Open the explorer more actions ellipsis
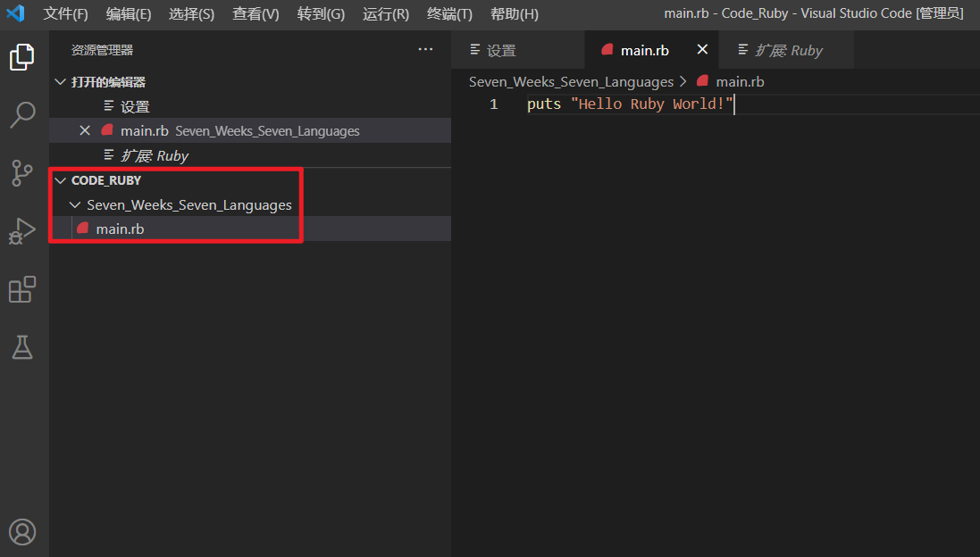This screenshot has height=557, width=980. click(425, 49)
